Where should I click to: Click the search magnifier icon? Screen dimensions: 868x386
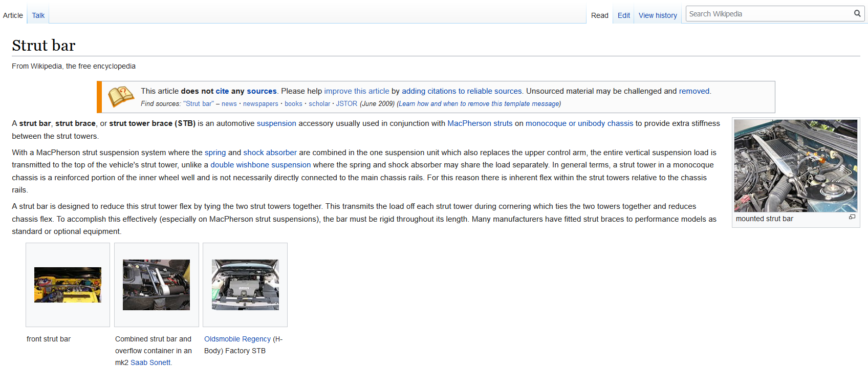click(x=857, y=14)
